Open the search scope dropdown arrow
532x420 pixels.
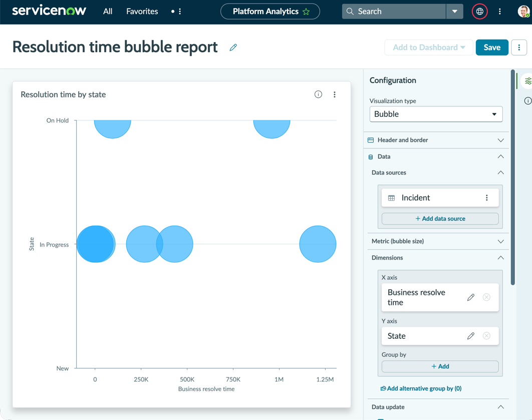[455, 11]
